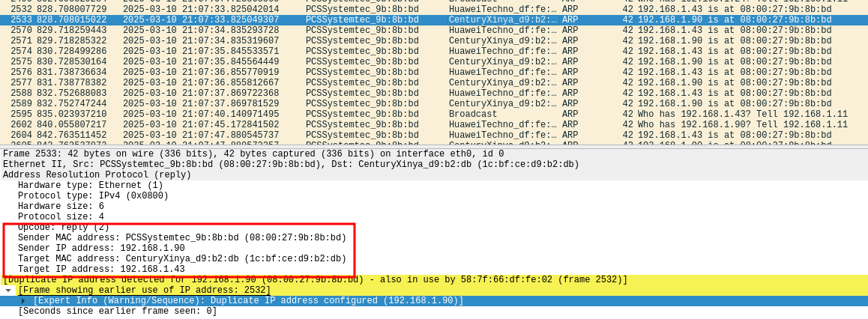The image size is (868, 319).
Task: Select the Frame 2533 summary line
Action: click(x=253, y=154)
